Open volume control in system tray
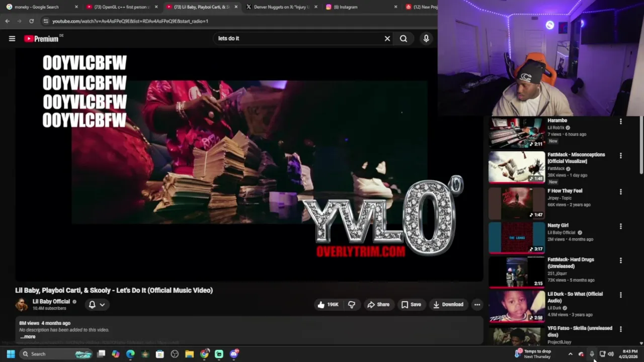Viewport: 644px width, 362px height. tap(611, 354)
